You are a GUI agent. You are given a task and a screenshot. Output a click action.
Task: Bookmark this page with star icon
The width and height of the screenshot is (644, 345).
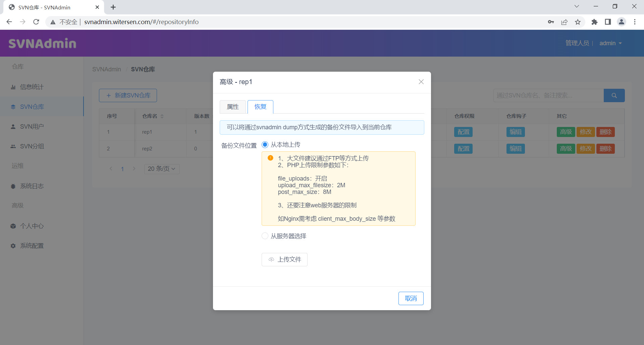pyautogui.click(x=578, y=22)
